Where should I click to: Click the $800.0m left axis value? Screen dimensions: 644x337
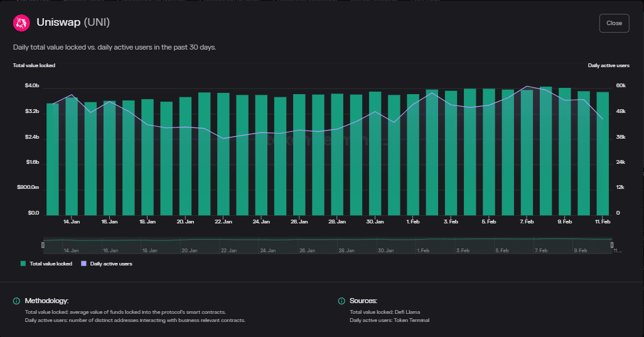tap(28, 187)
